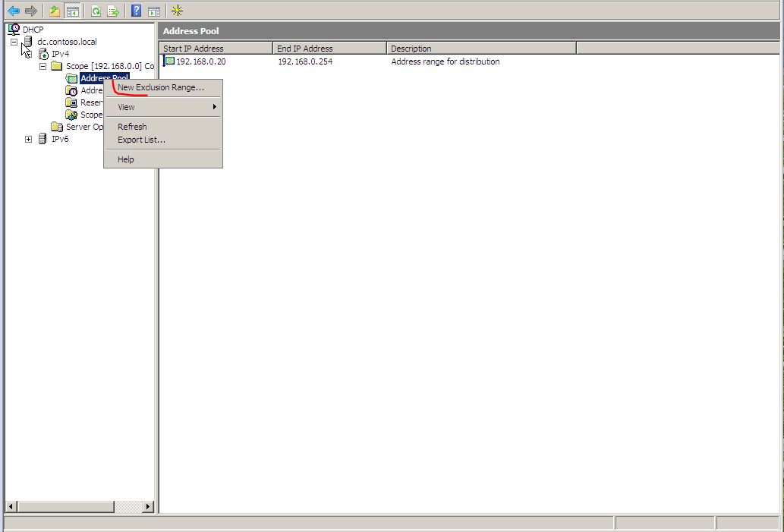Open the View submenu in context menu
The width and height of the screenshot is (784, 532).
point(163,107)
